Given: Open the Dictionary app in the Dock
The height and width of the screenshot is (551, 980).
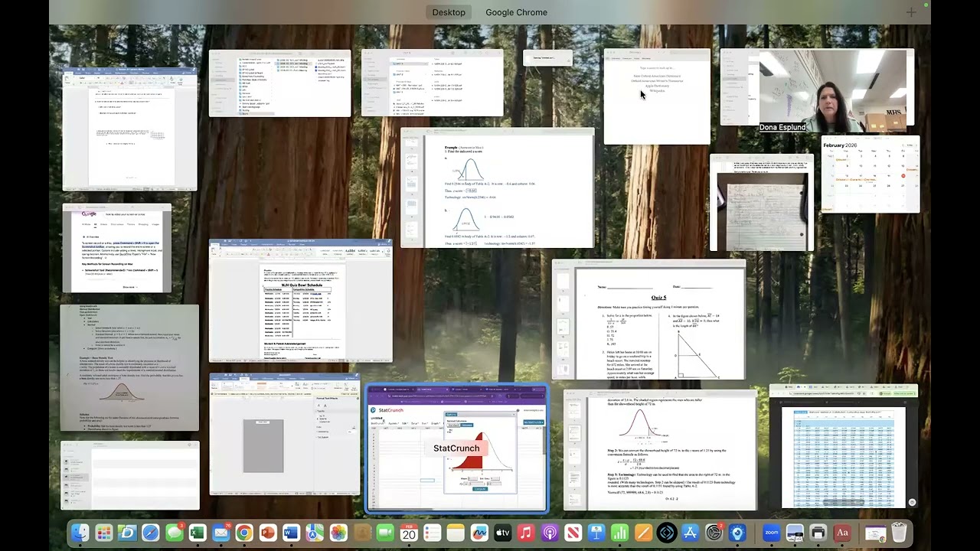Looking at the screenshot, I should 841,533.
